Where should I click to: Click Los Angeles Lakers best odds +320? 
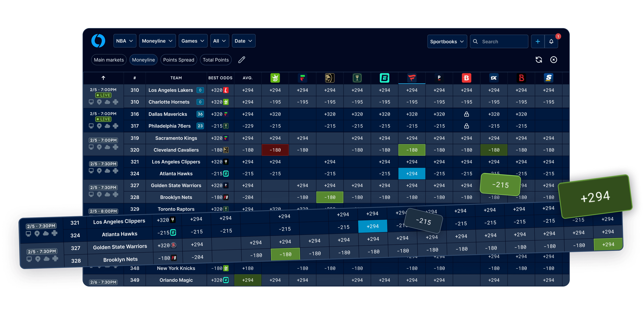(x=220, y=90)
